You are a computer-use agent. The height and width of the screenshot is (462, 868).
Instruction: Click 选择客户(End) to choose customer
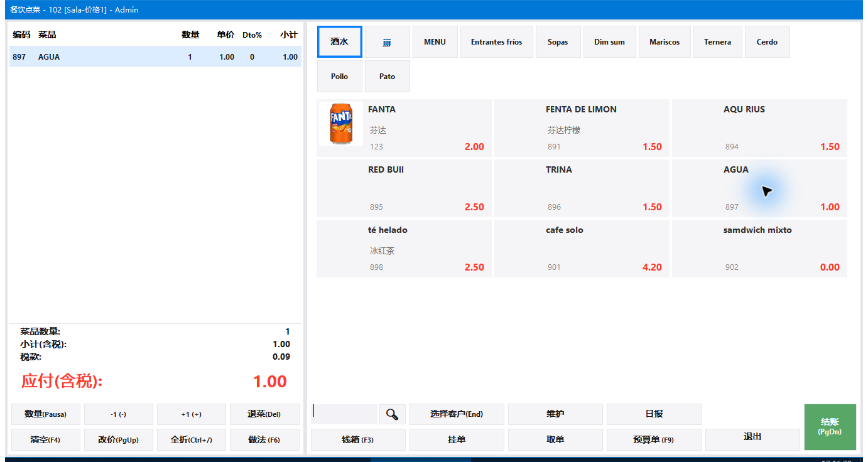coord(457,414)
